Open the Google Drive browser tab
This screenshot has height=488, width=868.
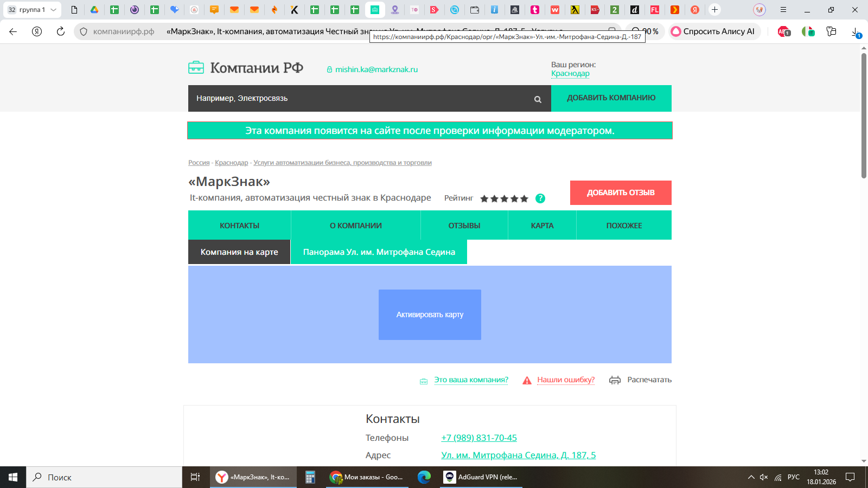(x=94, y=10)
